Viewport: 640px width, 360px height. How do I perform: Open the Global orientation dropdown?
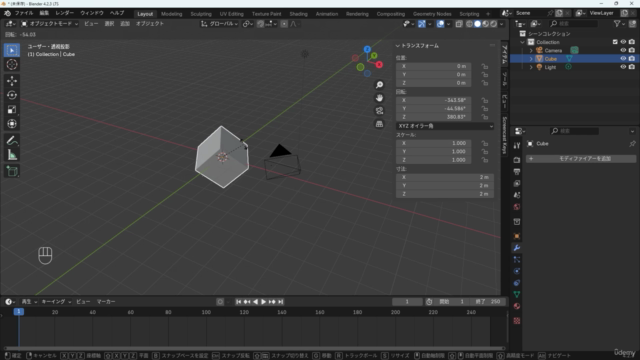220,24
